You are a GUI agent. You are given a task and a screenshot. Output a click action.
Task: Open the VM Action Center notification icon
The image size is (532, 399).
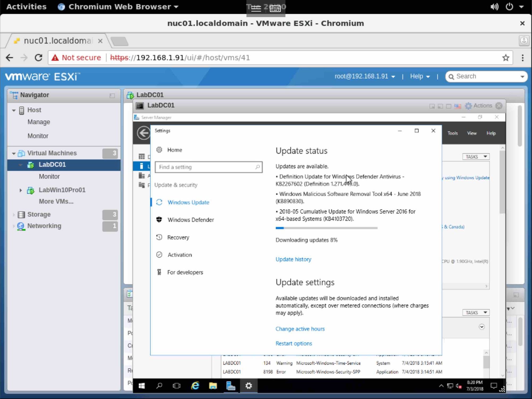click(494, 386)
